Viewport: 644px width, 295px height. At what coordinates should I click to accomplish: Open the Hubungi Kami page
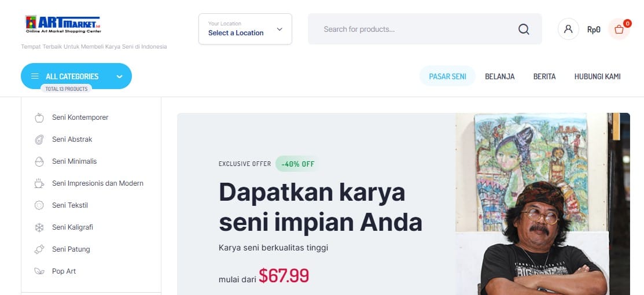tap(597, 76)
